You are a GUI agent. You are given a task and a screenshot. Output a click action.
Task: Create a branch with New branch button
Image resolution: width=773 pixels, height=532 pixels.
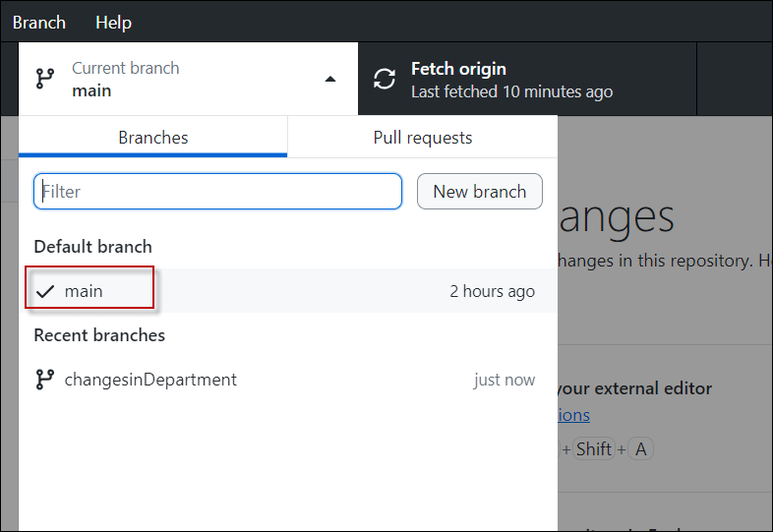click(x=480, y=192)
